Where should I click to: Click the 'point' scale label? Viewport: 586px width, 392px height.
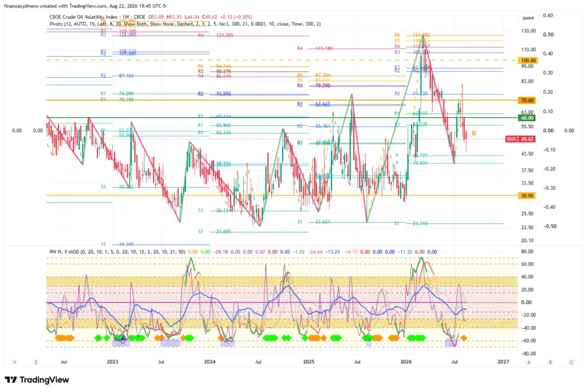tap(528, 18)
